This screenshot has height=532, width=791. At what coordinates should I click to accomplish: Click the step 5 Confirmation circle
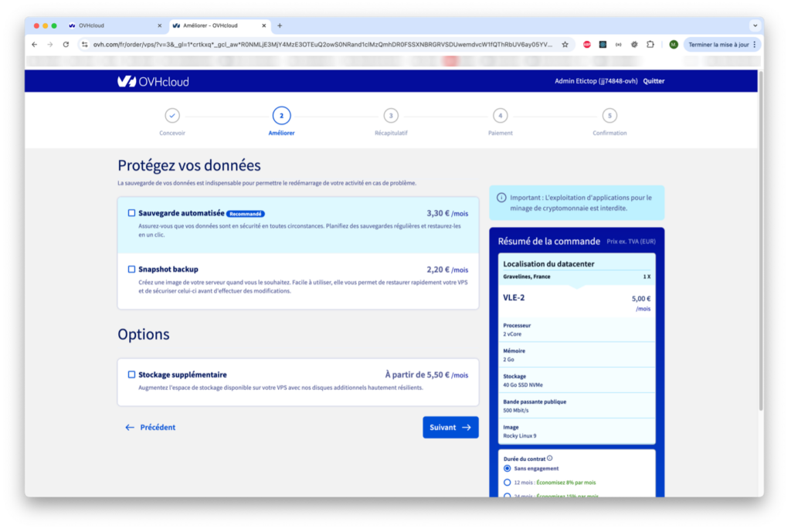pyautogui.click(x=609, y=116)
